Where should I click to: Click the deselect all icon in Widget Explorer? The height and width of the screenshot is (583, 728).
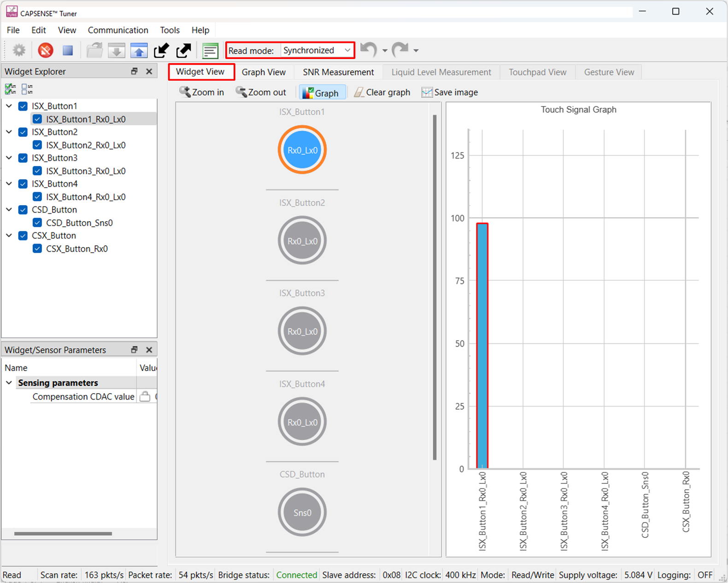tap(27, 88)
